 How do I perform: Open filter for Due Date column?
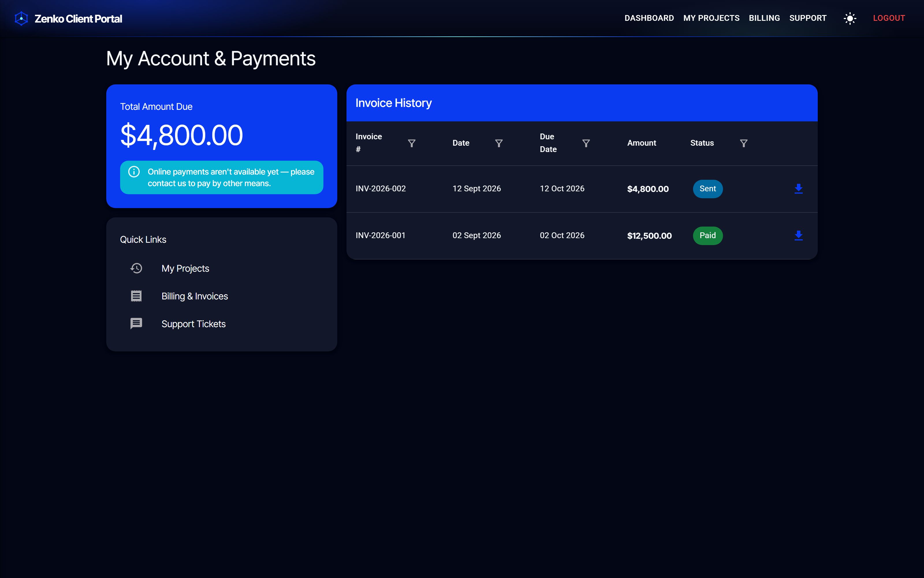[586, 143]
